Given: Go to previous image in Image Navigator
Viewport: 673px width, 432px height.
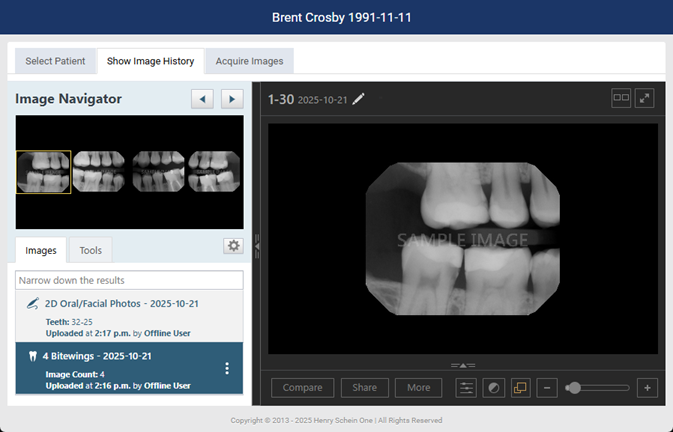Looking at the screenshot, I should [203, 99].
